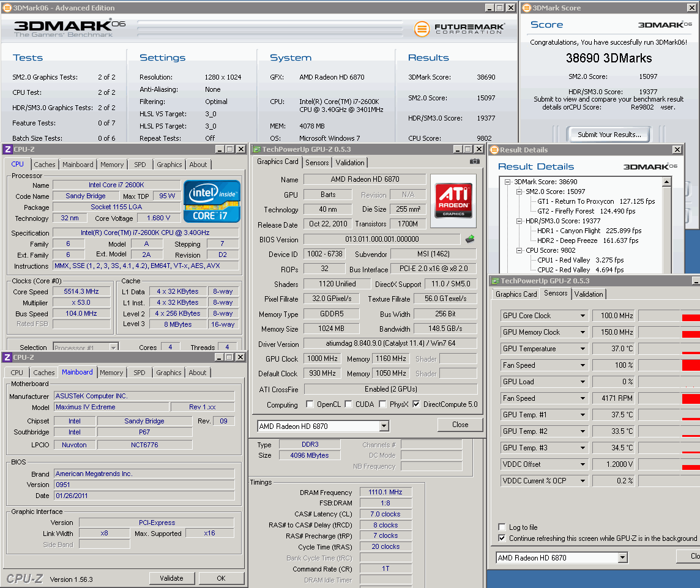This screenshot has width=700, height=588.
Task: Collapse the 3DMark Score tree node
Action: (508, 182)
